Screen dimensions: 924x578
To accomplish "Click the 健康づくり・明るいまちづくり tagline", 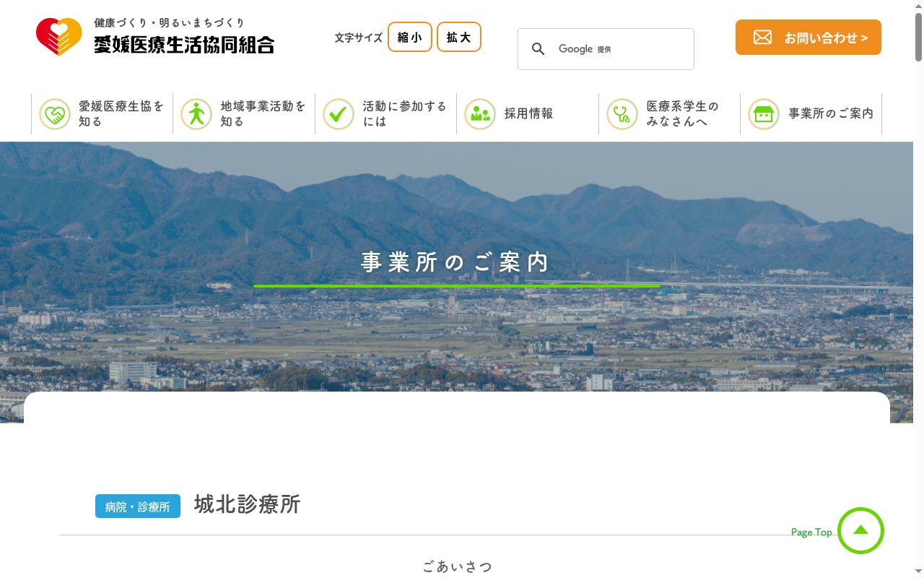I will click(x=170, y=23).
